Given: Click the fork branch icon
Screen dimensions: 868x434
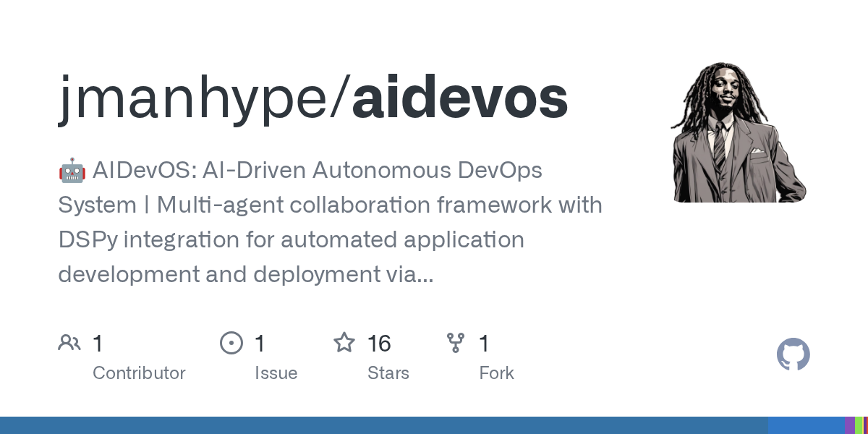Looking at the screenshot, I should (456, 343).
